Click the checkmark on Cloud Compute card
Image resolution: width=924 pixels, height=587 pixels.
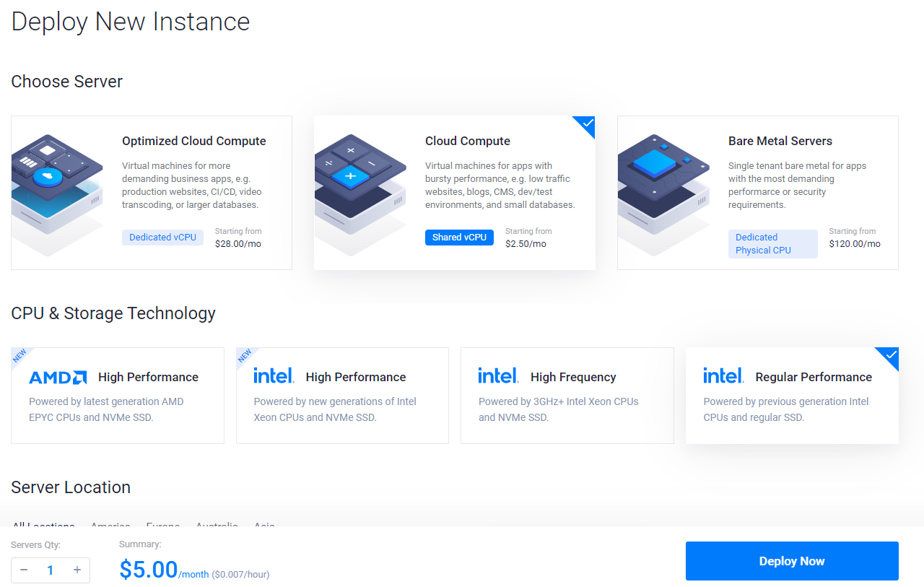pos(588,124)
